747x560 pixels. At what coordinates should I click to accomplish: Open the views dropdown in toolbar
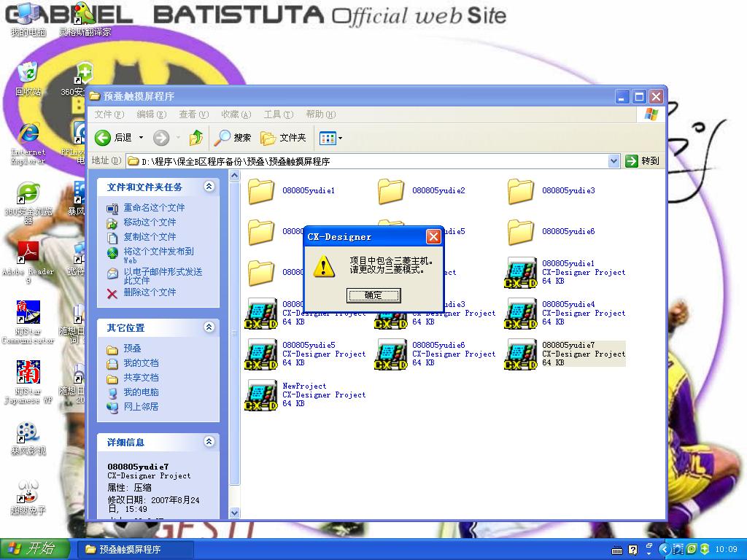point(330,138)
